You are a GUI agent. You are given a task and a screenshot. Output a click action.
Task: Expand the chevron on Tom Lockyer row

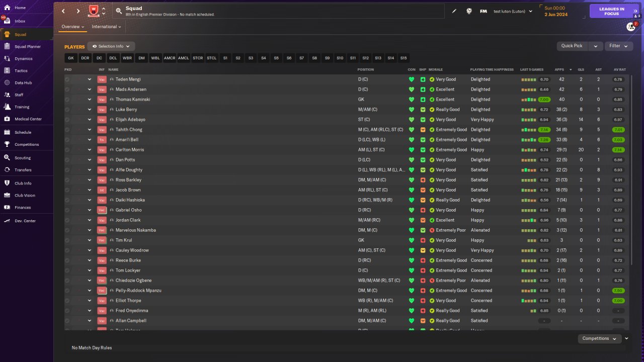90,270
